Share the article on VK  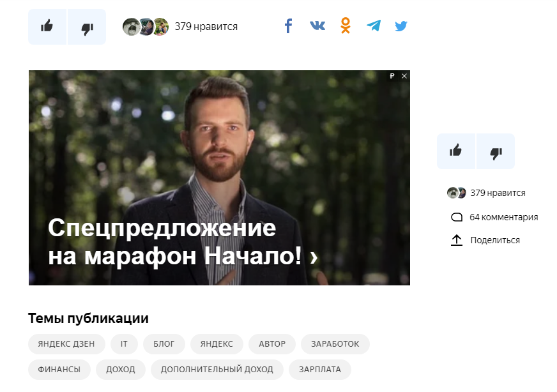click(x=317, y=26)
